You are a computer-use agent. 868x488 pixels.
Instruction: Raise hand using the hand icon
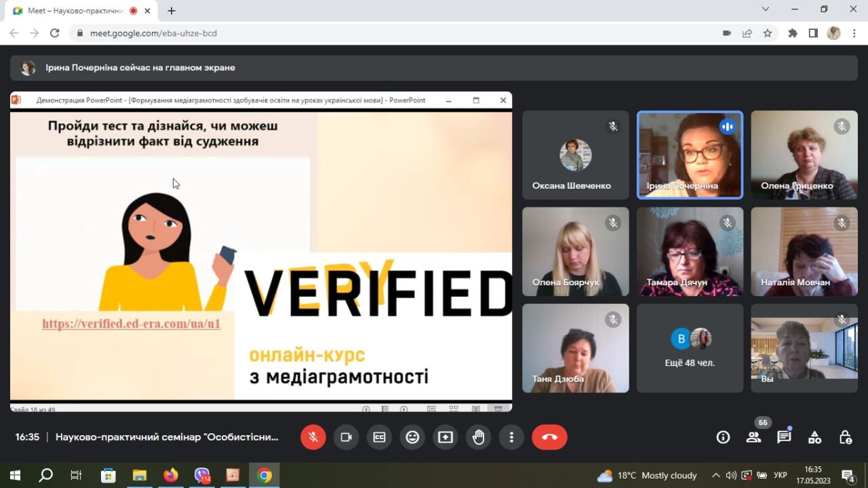[479, 437]
